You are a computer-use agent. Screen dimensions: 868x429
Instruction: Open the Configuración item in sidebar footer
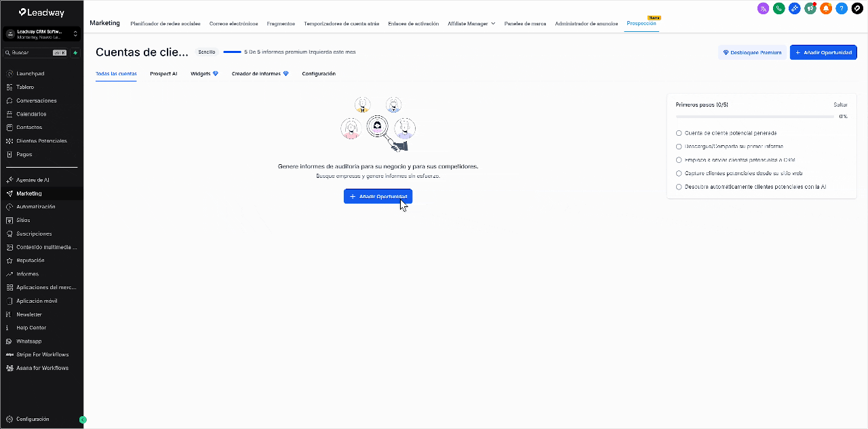point(33,419)
